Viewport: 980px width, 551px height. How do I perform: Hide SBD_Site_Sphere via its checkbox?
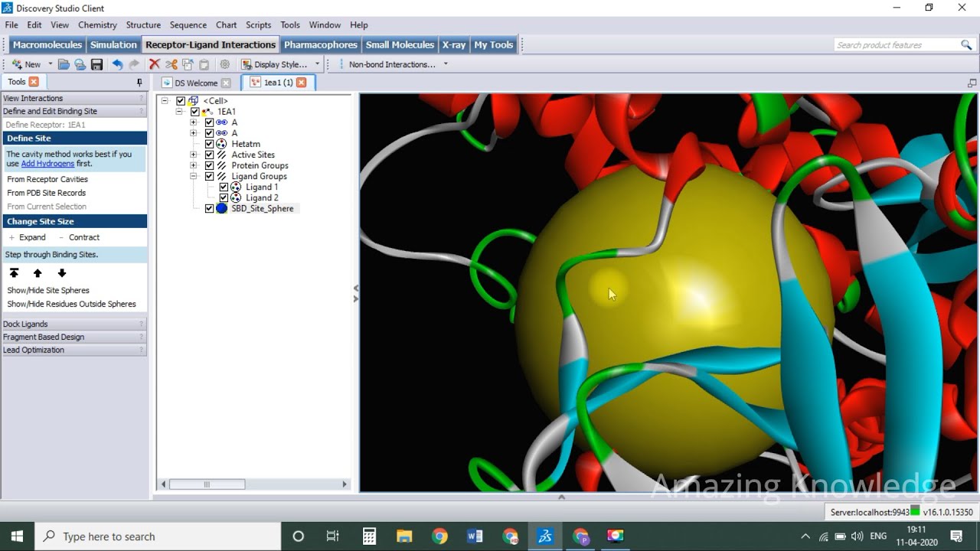click(209, 208)
